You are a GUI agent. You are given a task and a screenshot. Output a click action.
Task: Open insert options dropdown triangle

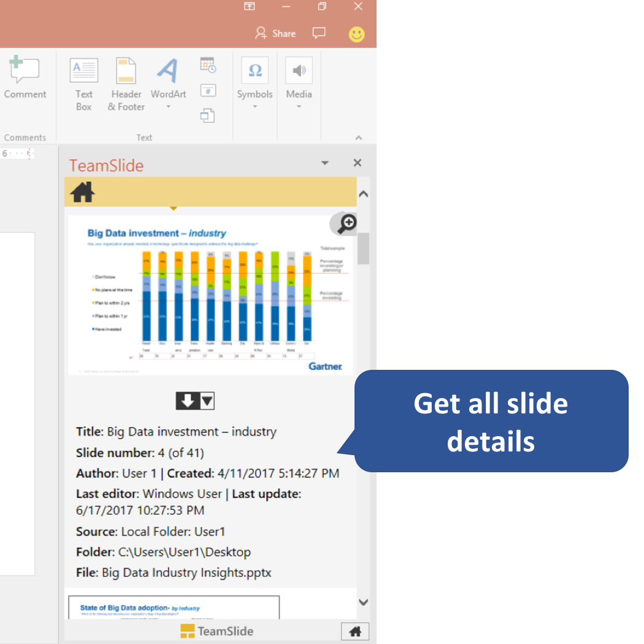click(x=207, y=401)
